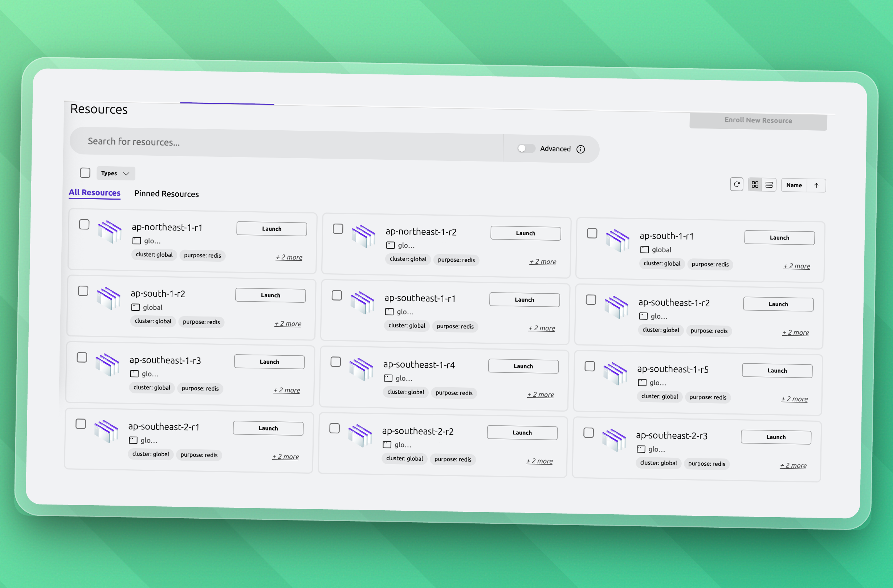
Task: Enable the Advanced search toggle
Action: click(x=526, y=148)
